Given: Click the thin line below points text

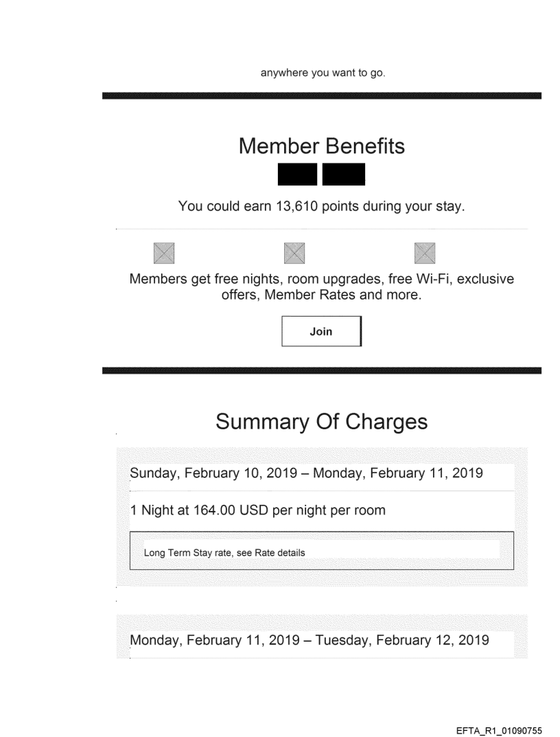Looking at the screenshot, I should click(x=321, y=229).
